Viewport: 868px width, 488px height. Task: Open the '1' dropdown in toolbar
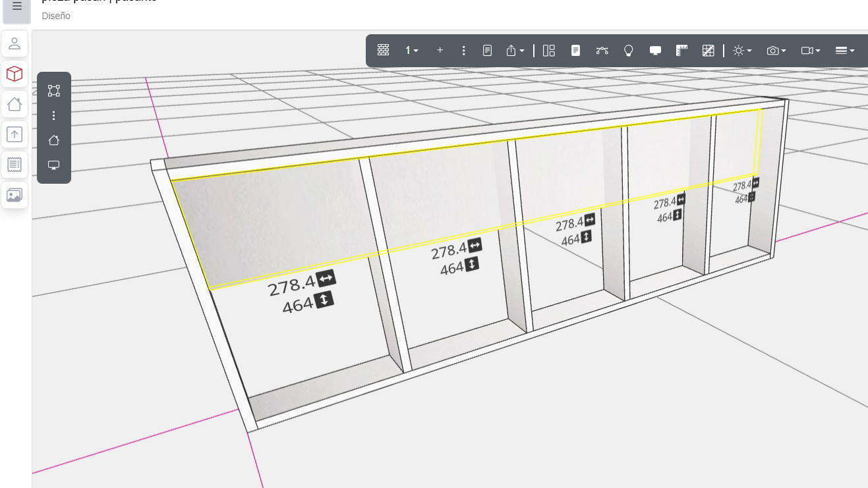(x=412, y=50)
